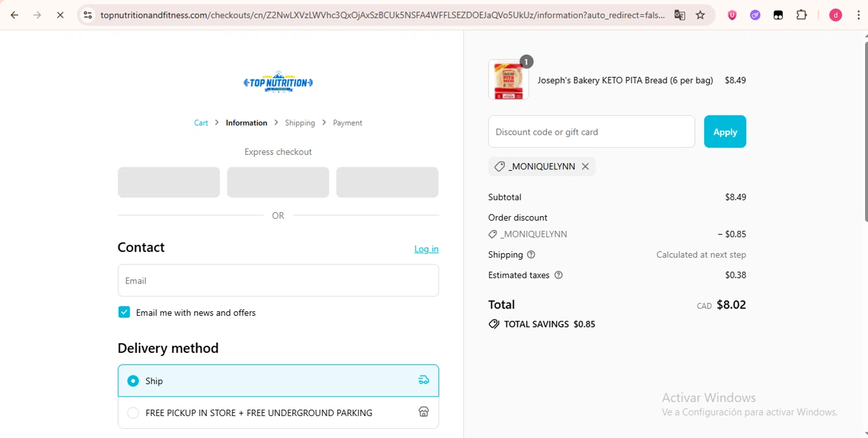868x438 pixels.
Task: Click the store pickup icon
Action: click(x=424, y=412)
